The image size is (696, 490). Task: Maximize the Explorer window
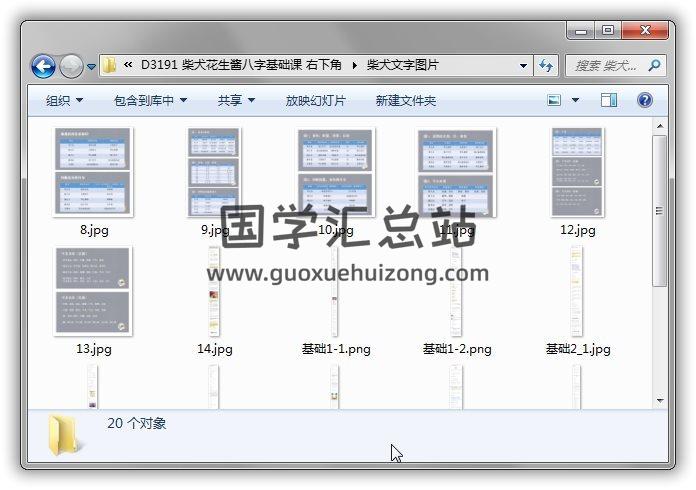[608, 31]
